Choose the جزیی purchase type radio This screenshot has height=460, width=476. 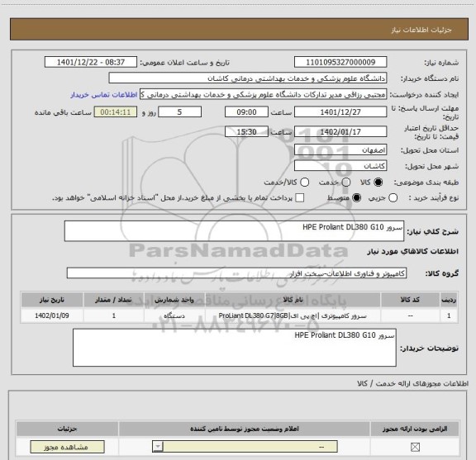click(x=393, y=198)
